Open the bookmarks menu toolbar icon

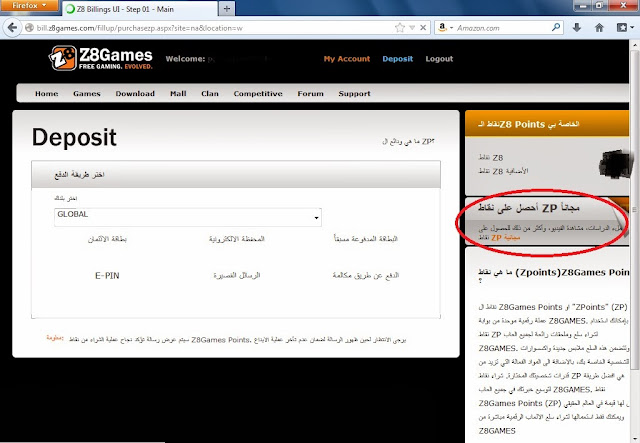[x=624, y=28]
